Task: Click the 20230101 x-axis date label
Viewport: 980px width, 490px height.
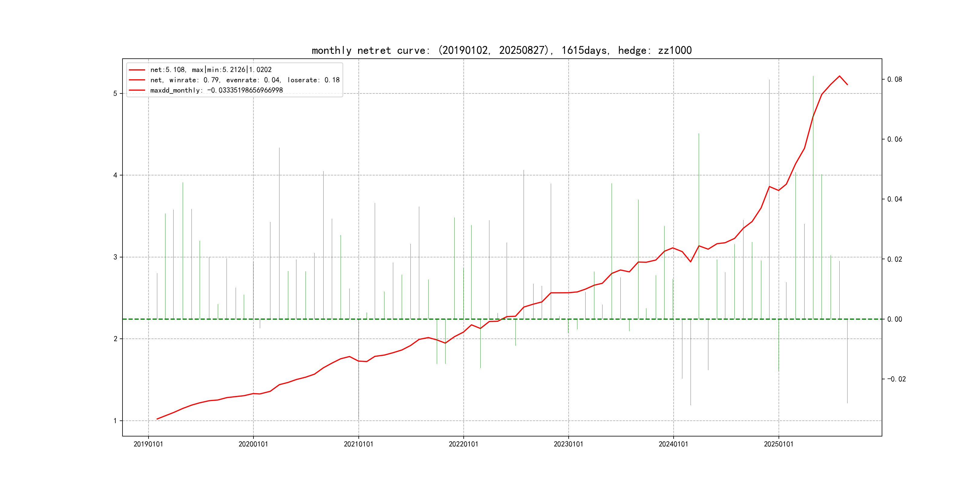Action: pyautogui.click(x=568, y=444)
